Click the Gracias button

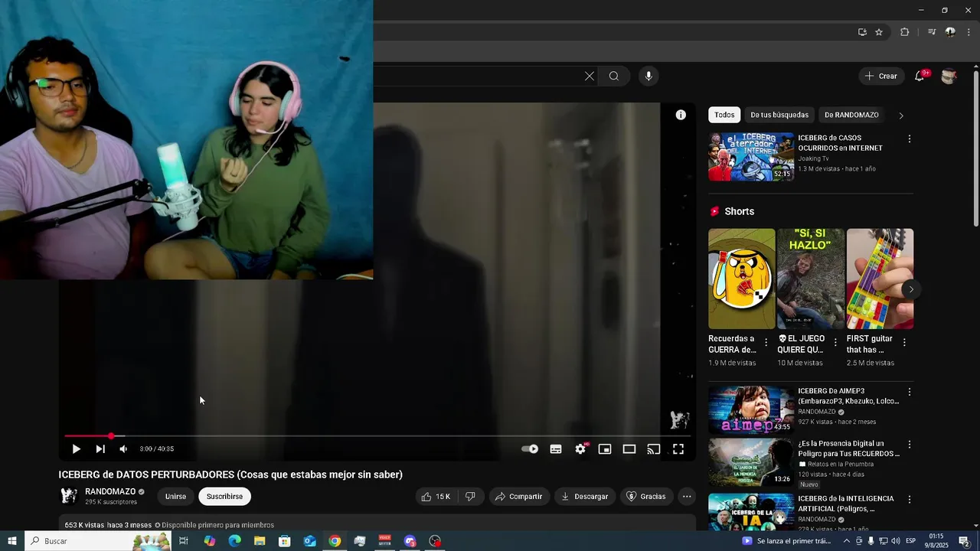(646, 497)
